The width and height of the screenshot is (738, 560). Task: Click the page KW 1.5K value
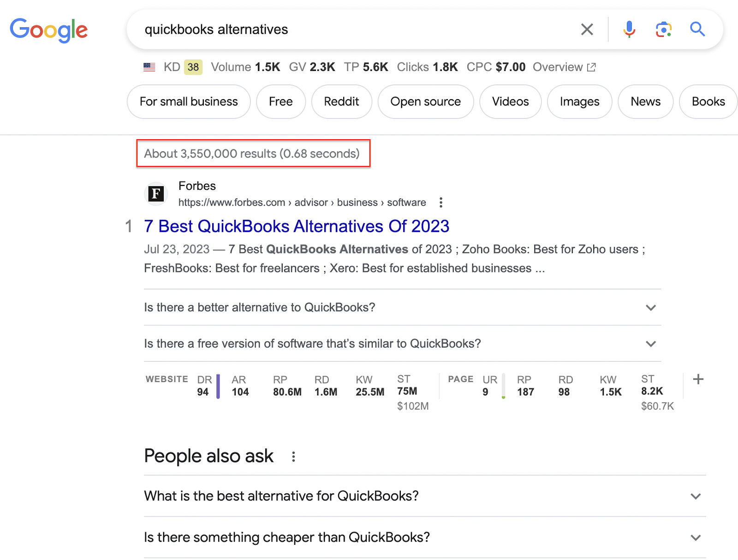(611, 392)
